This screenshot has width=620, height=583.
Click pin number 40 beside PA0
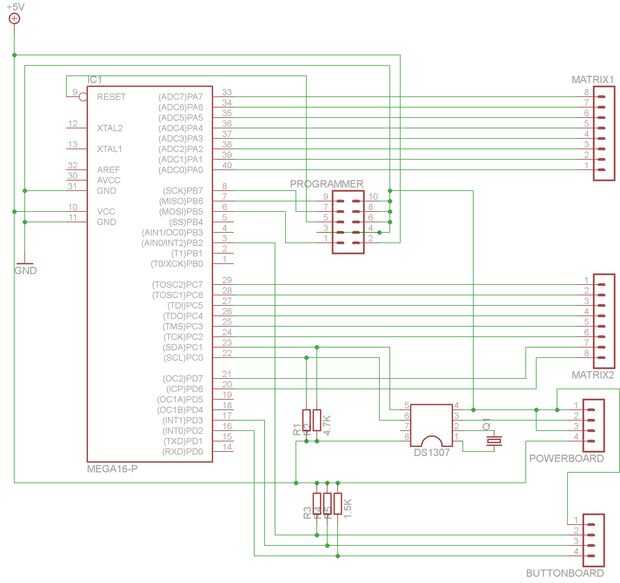tap(227, 165)
